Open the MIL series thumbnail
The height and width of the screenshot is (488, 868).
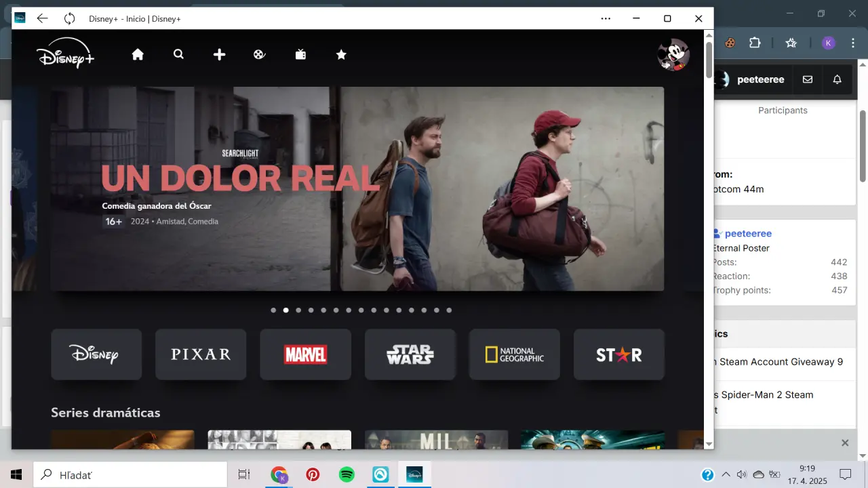pyautogui.click(x=436, y=439)
